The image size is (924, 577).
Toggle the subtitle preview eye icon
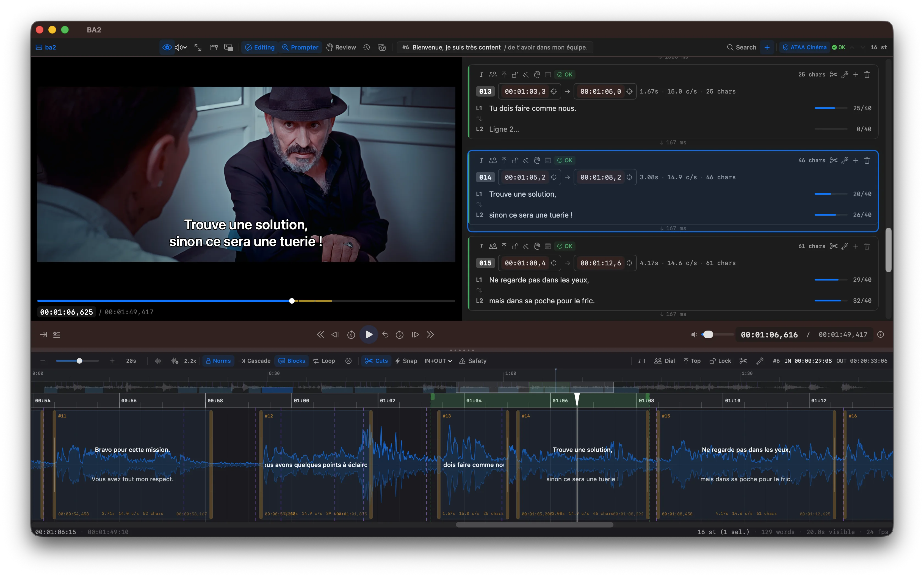point(167,47)
